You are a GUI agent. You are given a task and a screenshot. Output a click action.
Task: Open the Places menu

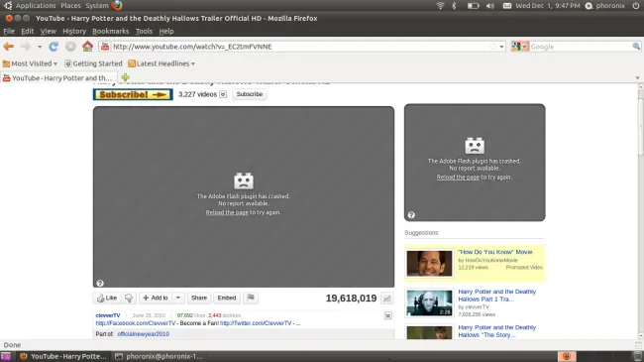coord(70,5)
